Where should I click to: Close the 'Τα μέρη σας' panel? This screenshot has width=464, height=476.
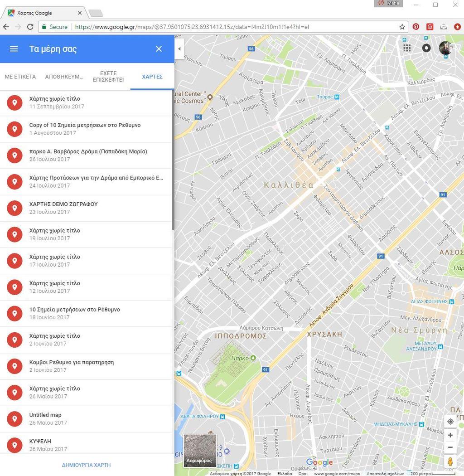coord(159,49)
